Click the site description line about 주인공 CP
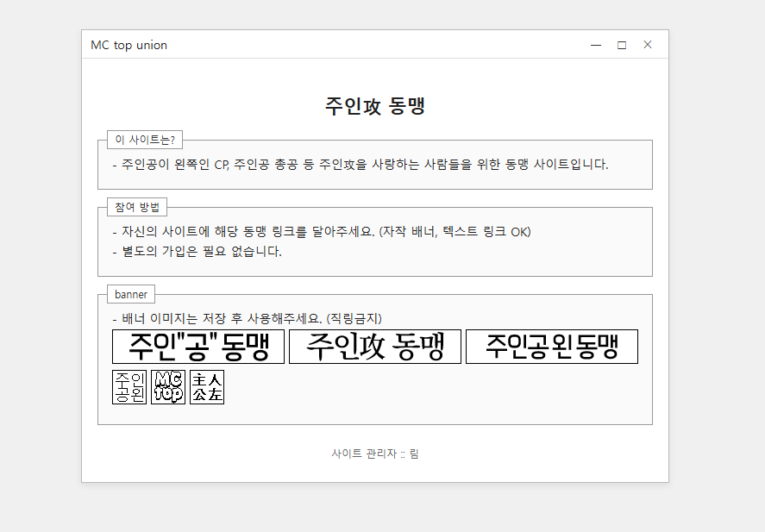The image size is (765, 532). click(361, 164)
